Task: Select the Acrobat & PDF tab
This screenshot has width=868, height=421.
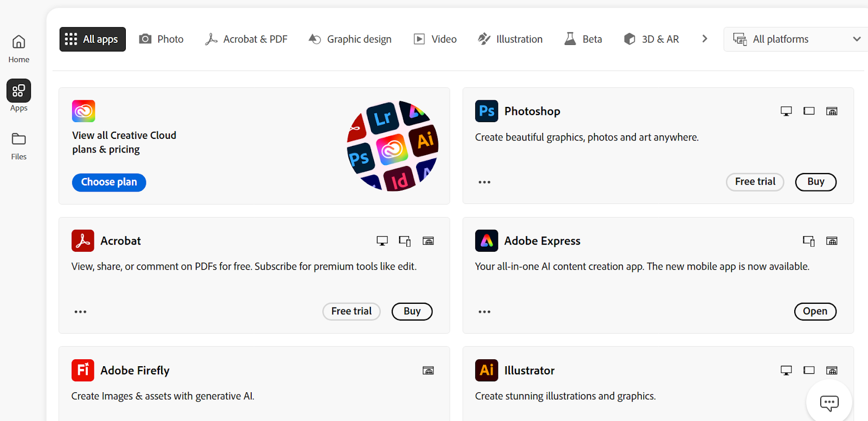Action: click(246, 39)
